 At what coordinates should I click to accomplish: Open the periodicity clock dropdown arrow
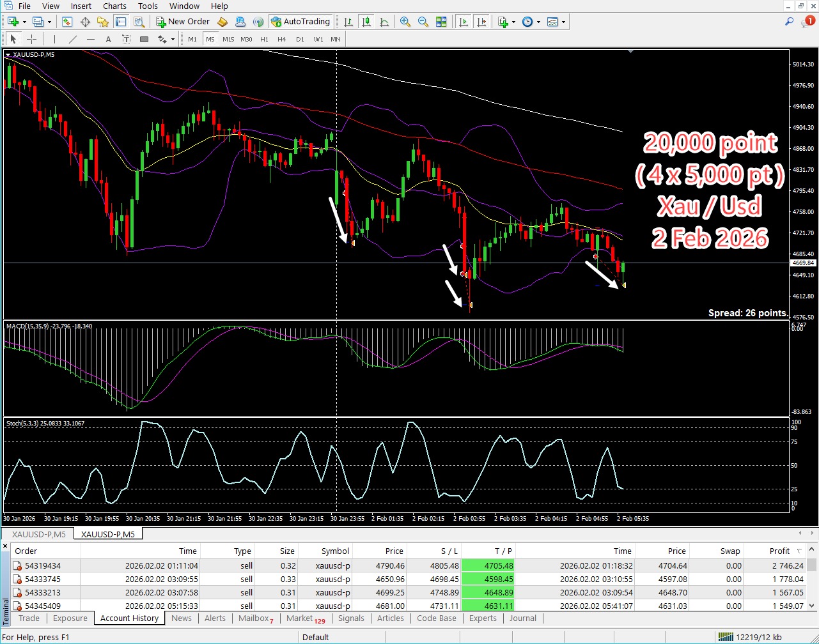pos(538,22)
